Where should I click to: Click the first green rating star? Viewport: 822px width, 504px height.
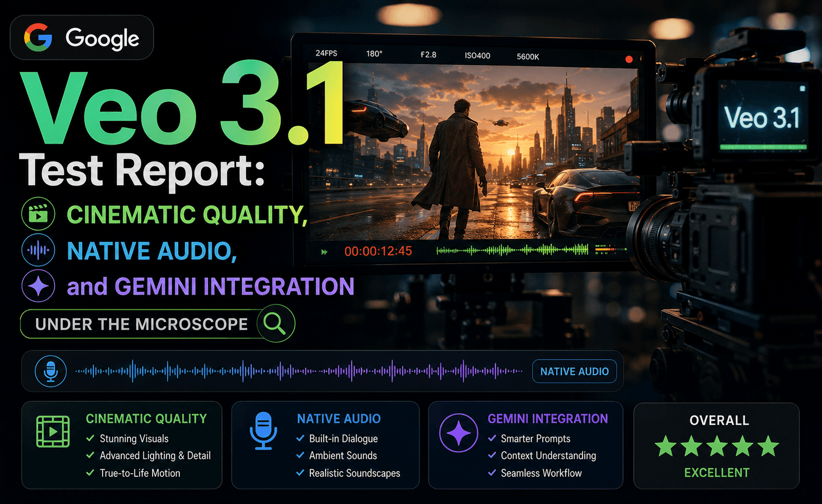pyautogui.click(x=666, y=446)
